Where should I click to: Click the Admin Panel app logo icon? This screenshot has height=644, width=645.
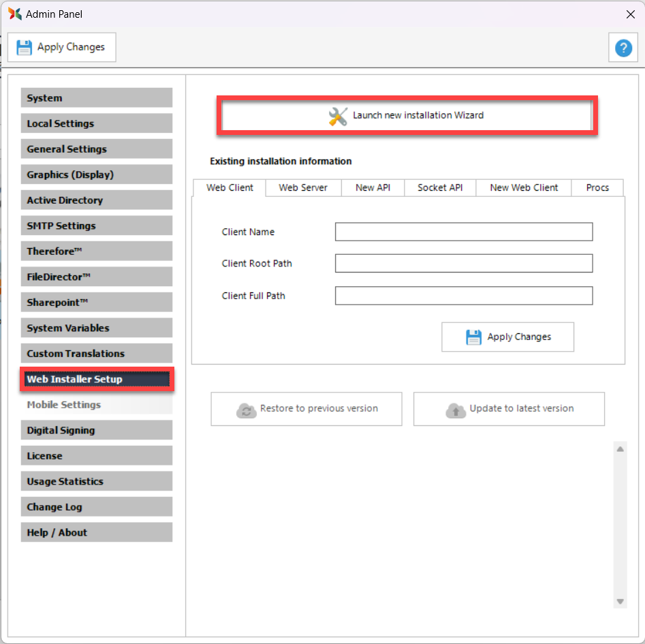pyautogui.click(x=15, y=14)
